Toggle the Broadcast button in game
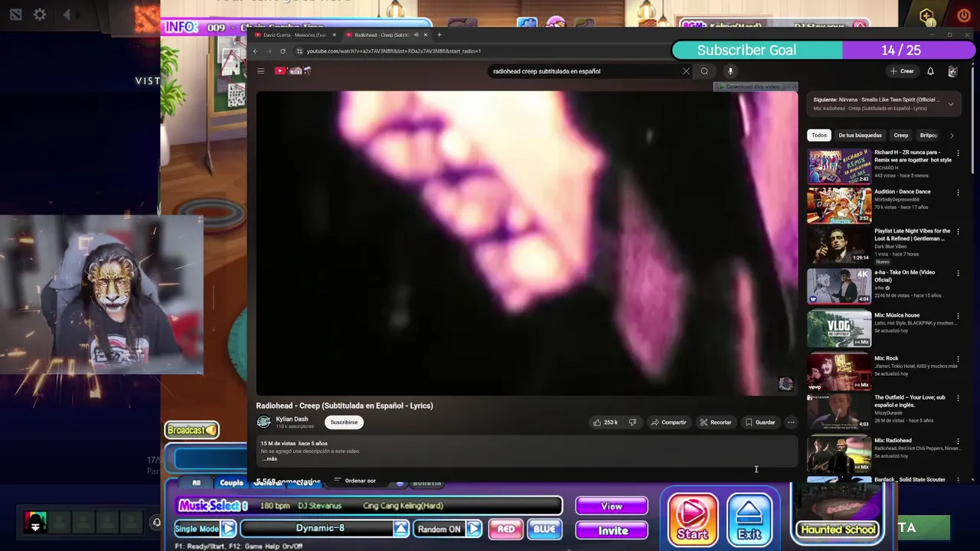The width and height of the screenshot is (980, 551). coord(192,430)
